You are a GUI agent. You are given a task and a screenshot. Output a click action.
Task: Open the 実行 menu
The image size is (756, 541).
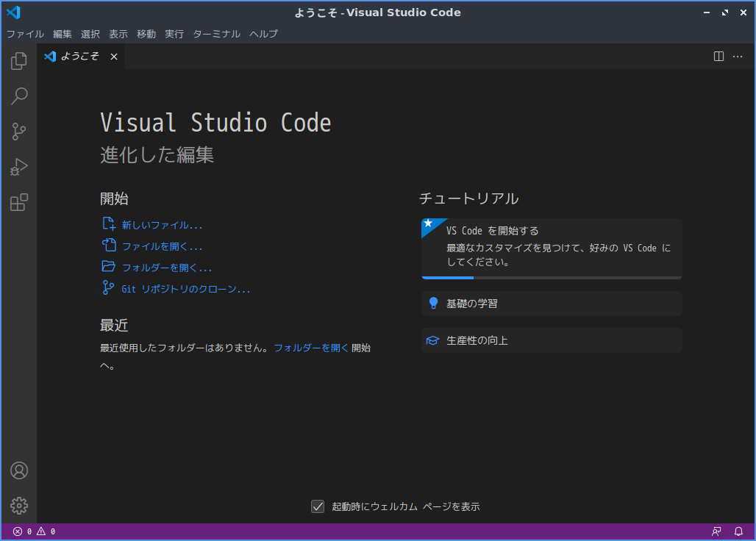(174, 34)
